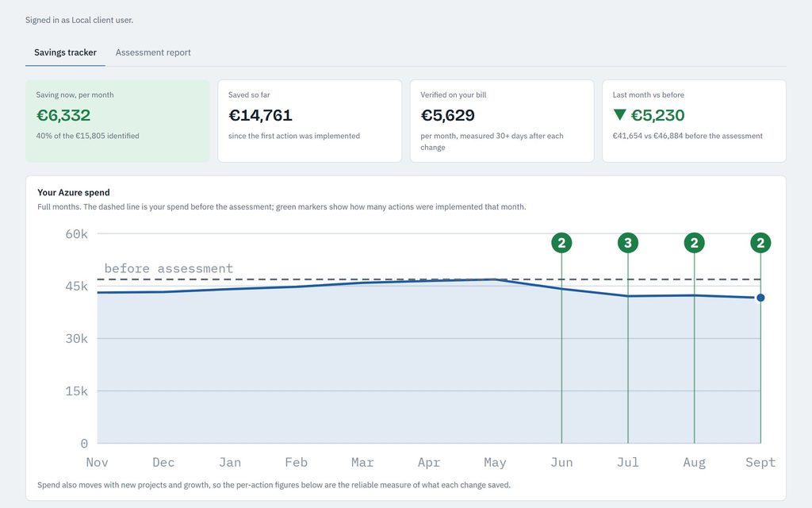Click the "before assessment" dashed line label

[169, 268]
